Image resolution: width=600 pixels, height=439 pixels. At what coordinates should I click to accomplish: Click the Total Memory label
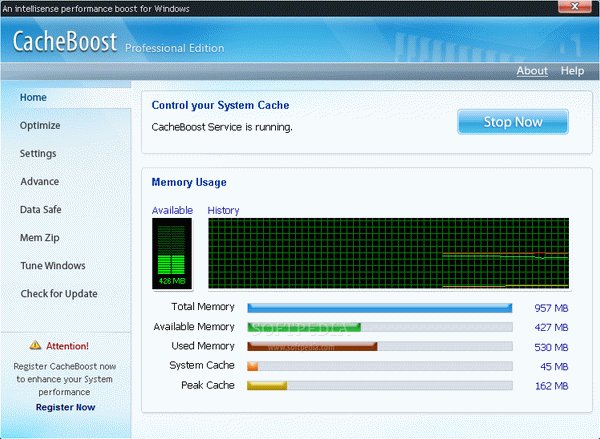pos(203,307)
